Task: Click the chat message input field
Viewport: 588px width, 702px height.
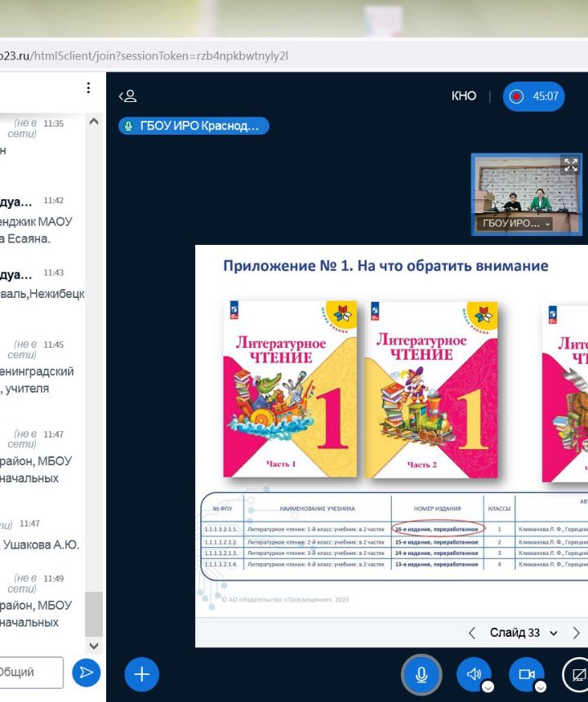Action: tap(31, 673)
